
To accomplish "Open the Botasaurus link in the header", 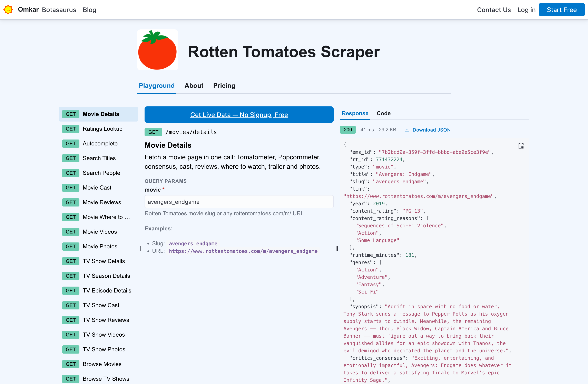I will click(59, 10).
